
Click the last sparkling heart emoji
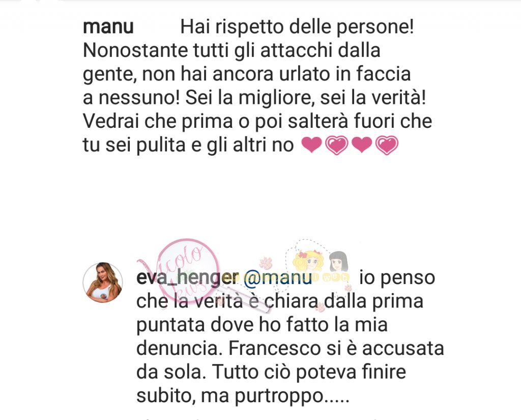pyautogui.click(x=387, y=145)
